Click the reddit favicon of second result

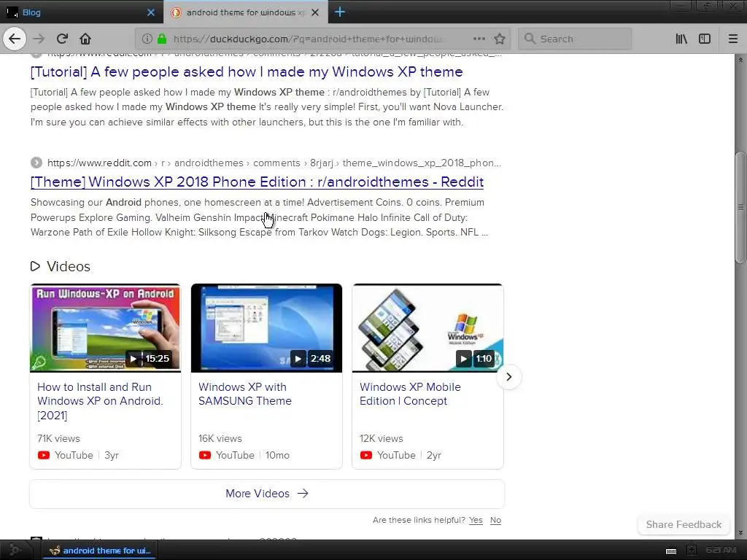click(x=36, y=163)
